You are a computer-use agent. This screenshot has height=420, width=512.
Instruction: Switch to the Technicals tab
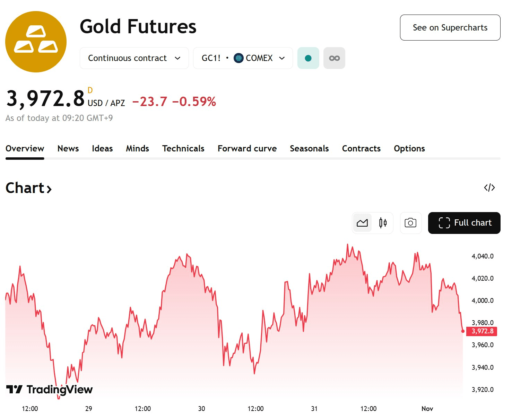[183, 149]
